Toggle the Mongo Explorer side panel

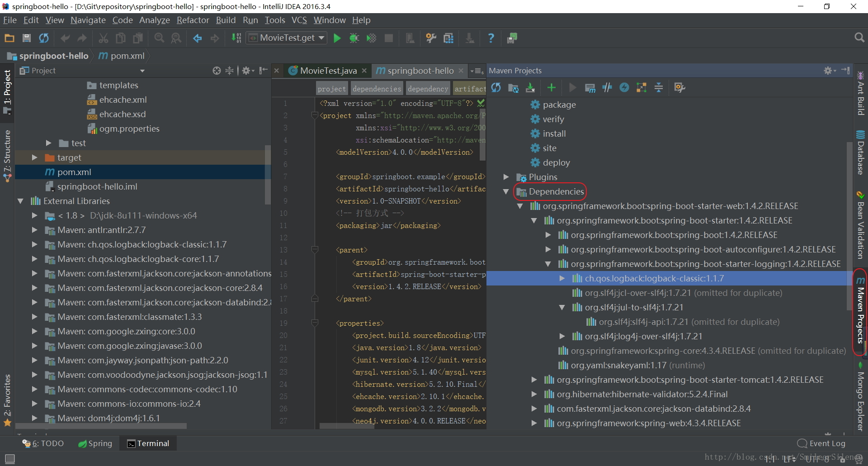point(860,396)
